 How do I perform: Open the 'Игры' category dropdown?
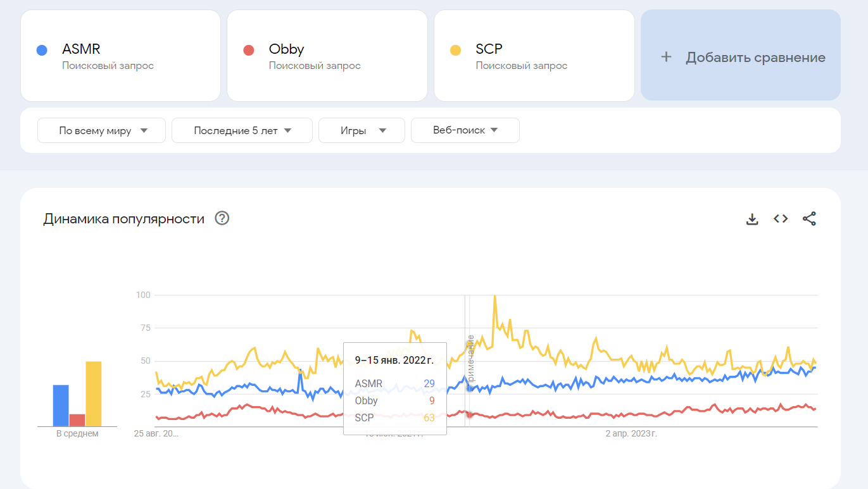362,130
